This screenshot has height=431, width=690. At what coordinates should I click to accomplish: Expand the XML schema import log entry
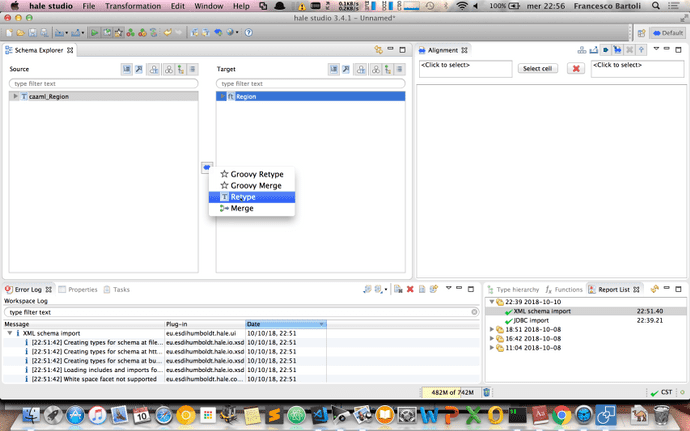[x=10, y=333]
